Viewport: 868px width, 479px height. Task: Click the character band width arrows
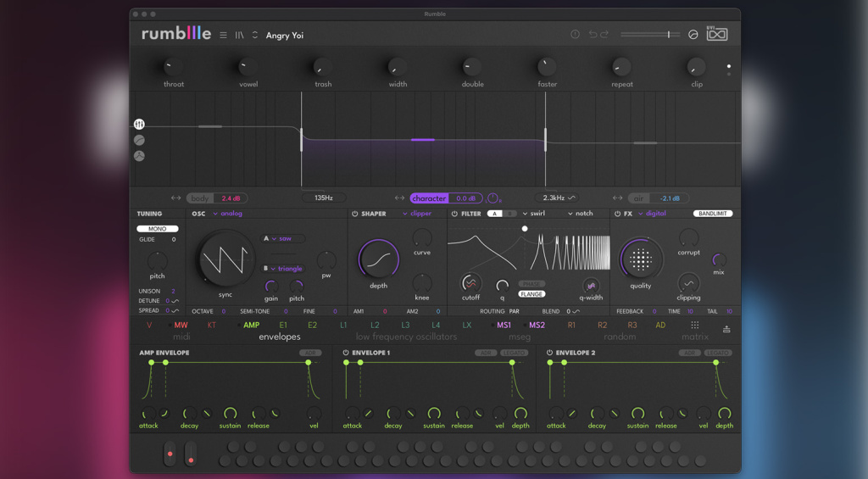click(399, 198)
